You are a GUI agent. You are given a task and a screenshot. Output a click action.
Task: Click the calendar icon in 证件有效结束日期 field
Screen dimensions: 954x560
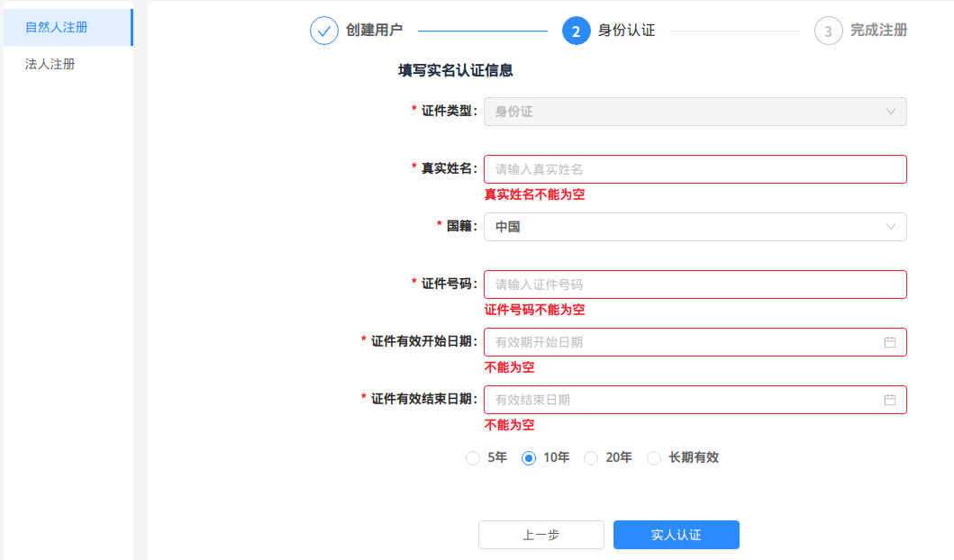[889, 400]
